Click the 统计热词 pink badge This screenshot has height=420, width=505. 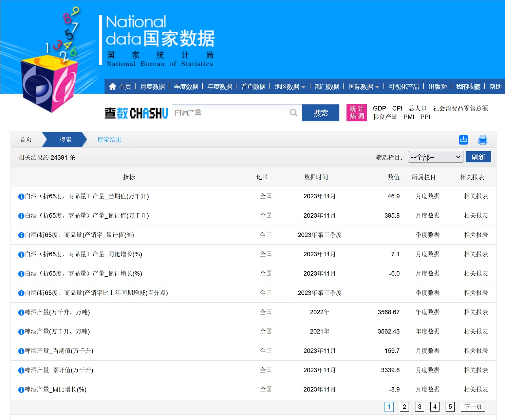356,113
